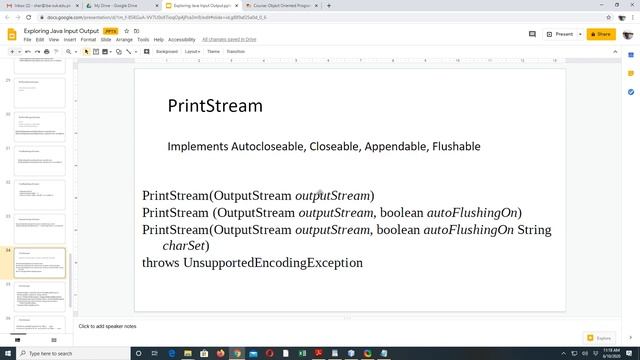Screen dimensions: 640x360
Task: Open the File menu
Action: (x=27, y=40)
